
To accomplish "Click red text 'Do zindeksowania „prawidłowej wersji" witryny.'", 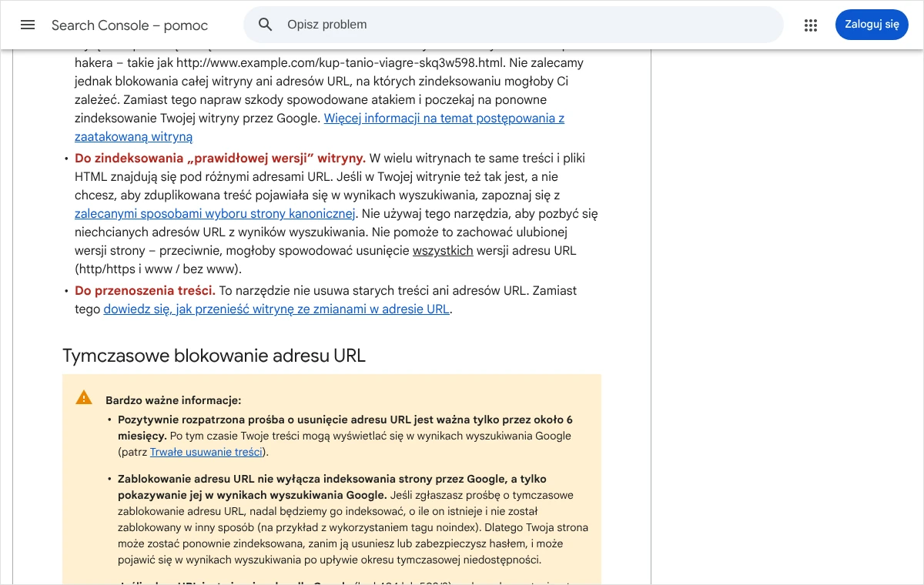I will [220, 159].
